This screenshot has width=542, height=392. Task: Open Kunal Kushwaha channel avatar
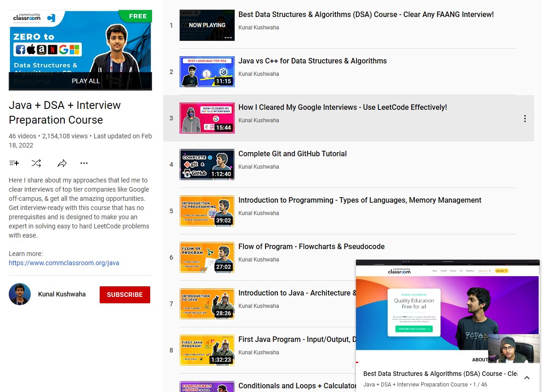(x=20, y=294)
